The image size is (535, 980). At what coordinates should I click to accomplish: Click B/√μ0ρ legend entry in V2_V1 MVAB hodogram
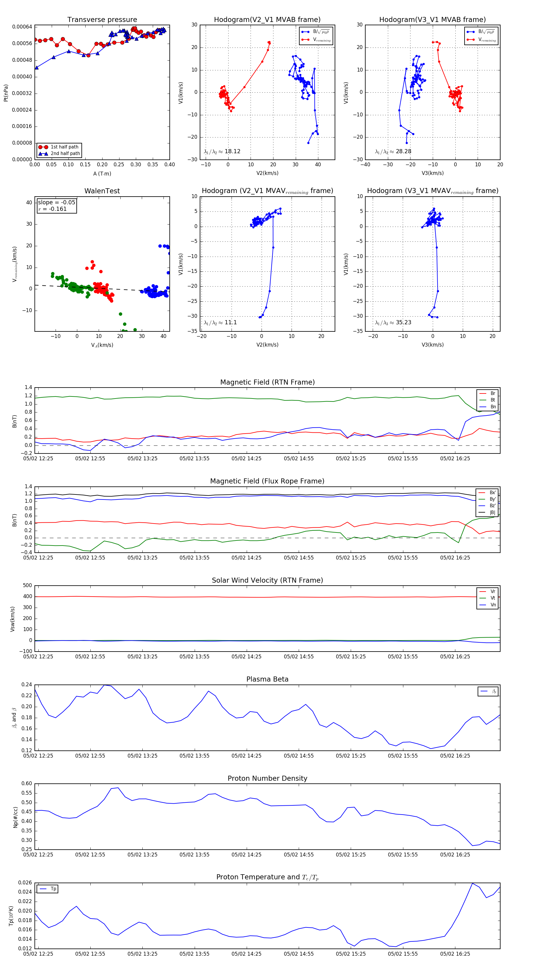(x=316, y=32)
